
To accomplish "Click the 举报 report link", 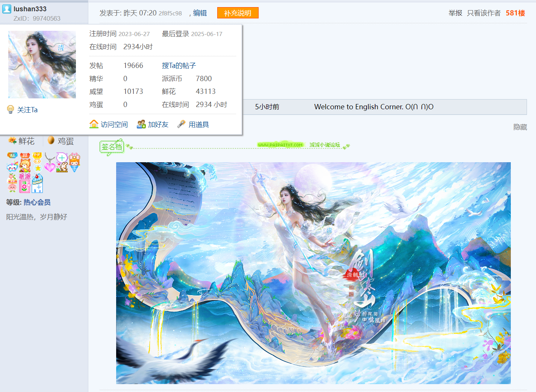I will (455, 13).
